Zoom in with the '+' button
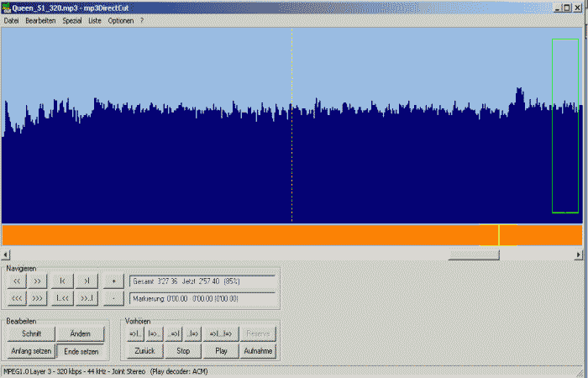Image resolution: width=588 pixels, height=378 pixels. coord(113,281)
